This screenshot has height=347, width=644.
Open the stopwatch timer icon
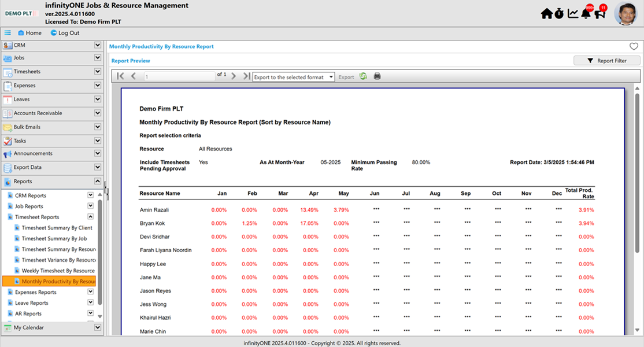tap(559, 13)
